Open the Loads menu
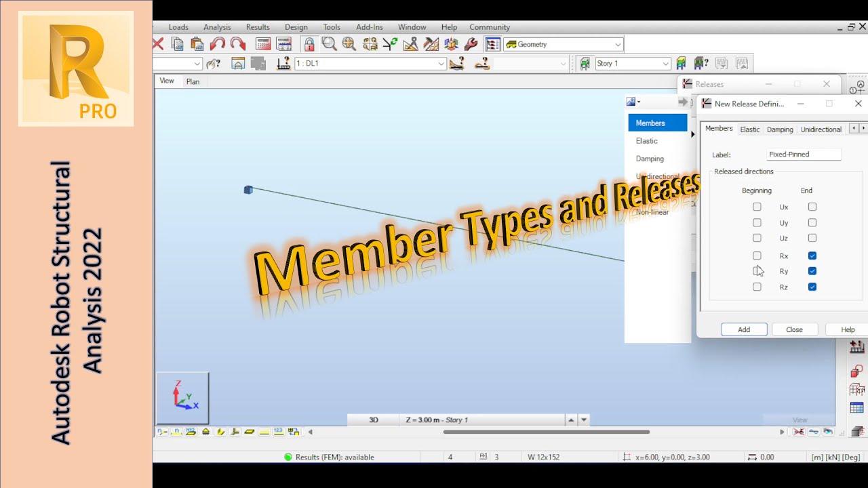The height and width of the screenshot is (488, 868). 178,27
